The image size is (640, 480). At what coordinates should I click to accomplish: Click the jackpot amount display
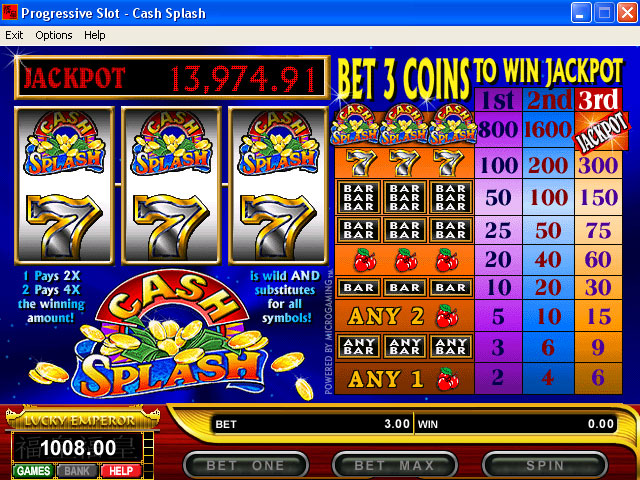242,78
